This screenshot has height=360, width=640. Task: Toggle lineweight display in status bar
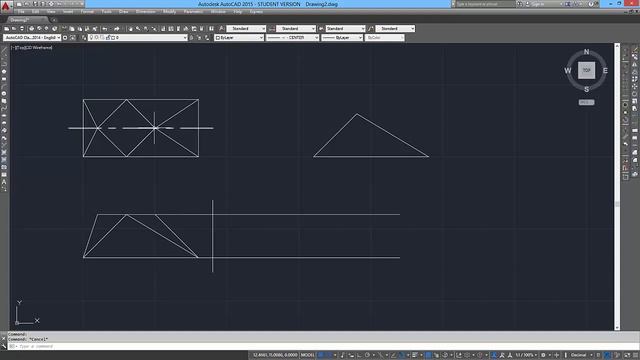[x=414, y=355]
